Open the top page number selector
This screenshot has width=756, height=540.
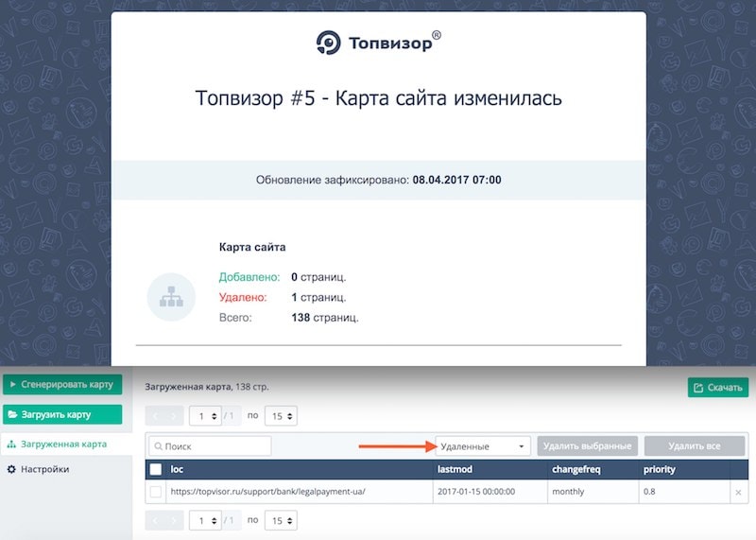[205, 415]
